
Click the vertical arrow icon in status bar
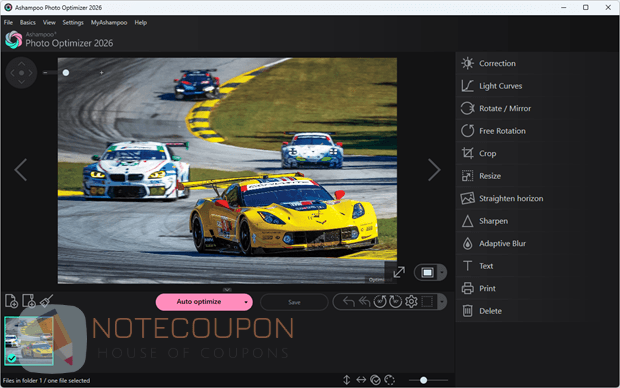click(x=346, y=380)
